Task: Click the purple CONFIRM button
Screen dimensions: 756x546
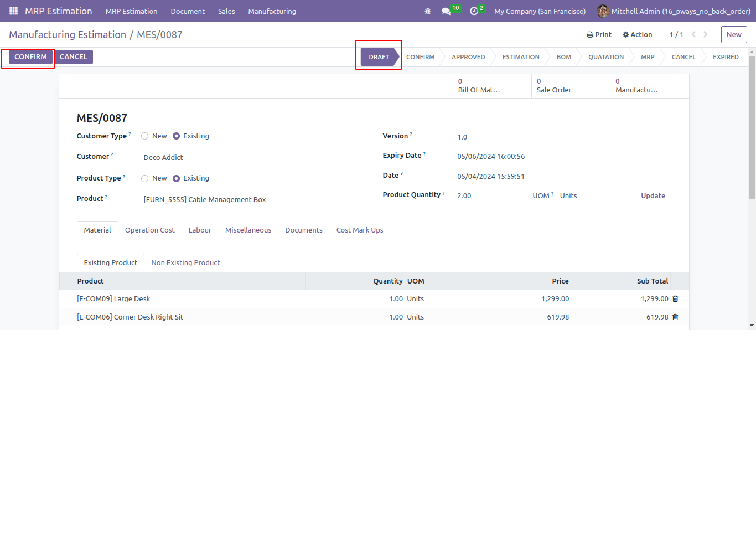Action: point(31,57)
